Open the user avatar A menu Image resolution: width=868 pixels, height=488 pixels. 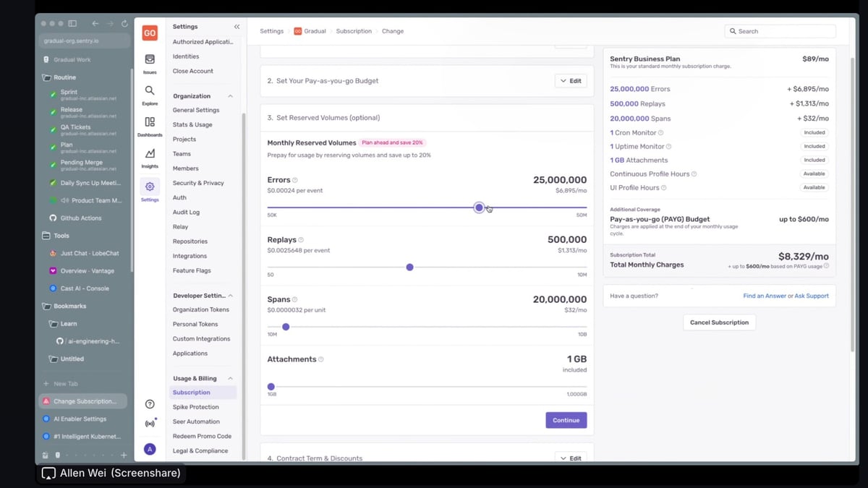(x=150, y=449)
